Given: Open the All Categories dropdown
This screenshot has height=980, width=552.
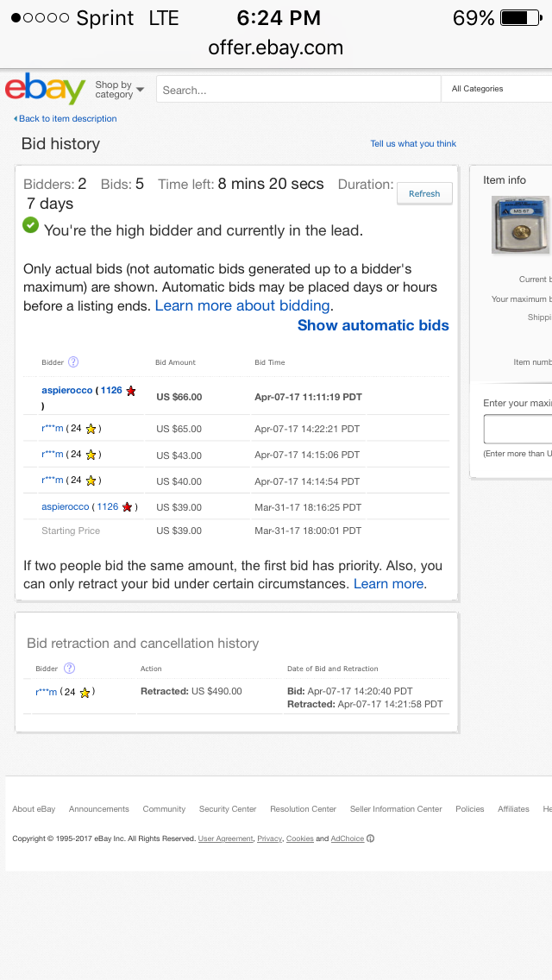Looking at the screenshot, I should click(496, 89).
